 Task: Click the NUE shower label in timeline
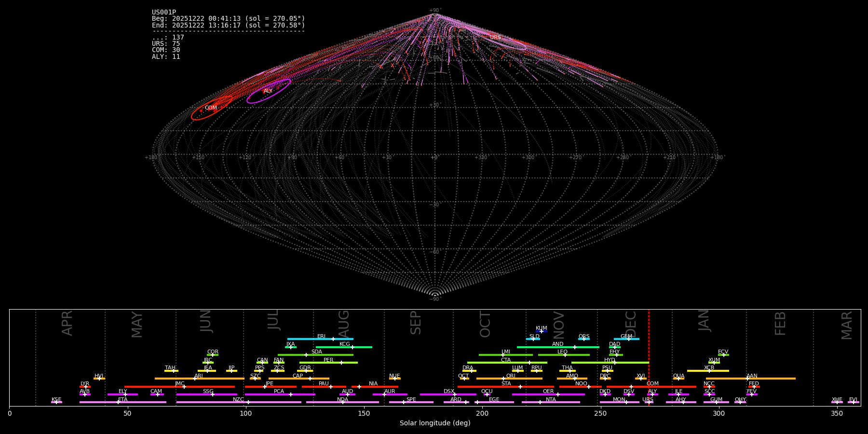click(x=394, y=376)
